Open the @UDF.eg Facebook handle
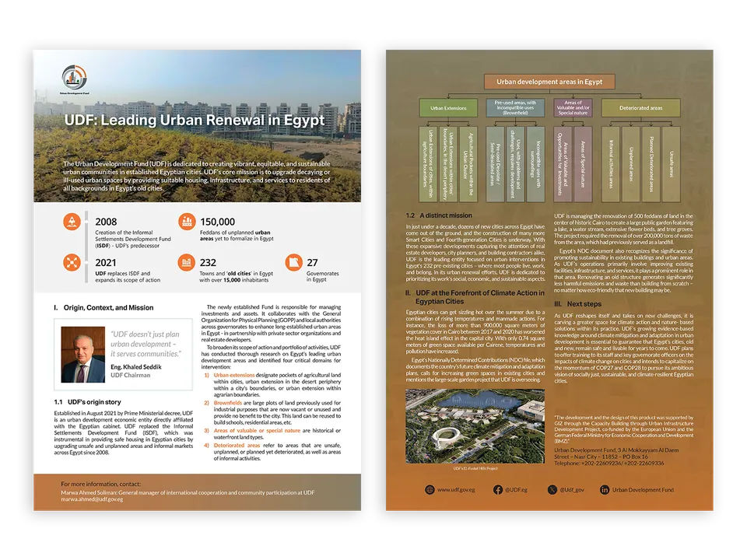 pyautogui.click(x=517, y=489)
